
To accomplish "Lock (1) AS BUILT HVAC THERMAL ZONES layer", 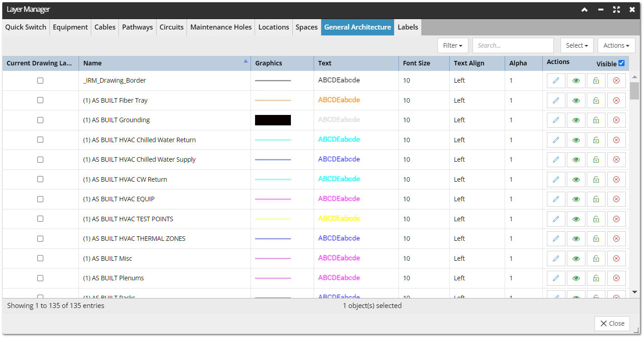I will coord(596,239).
